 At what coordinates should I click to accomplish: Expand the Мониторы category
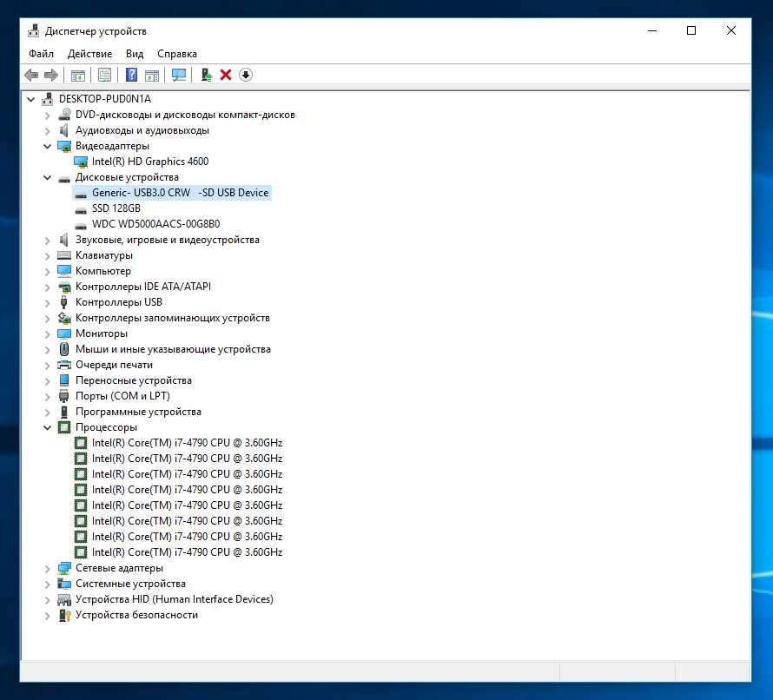47,334
